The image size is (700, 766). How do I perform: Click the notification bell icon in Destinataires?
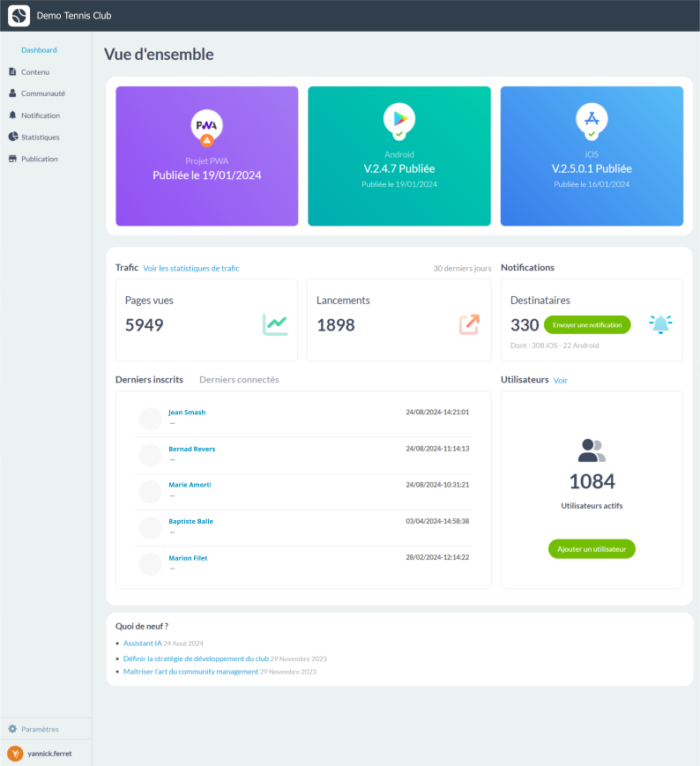pos(660,324)
